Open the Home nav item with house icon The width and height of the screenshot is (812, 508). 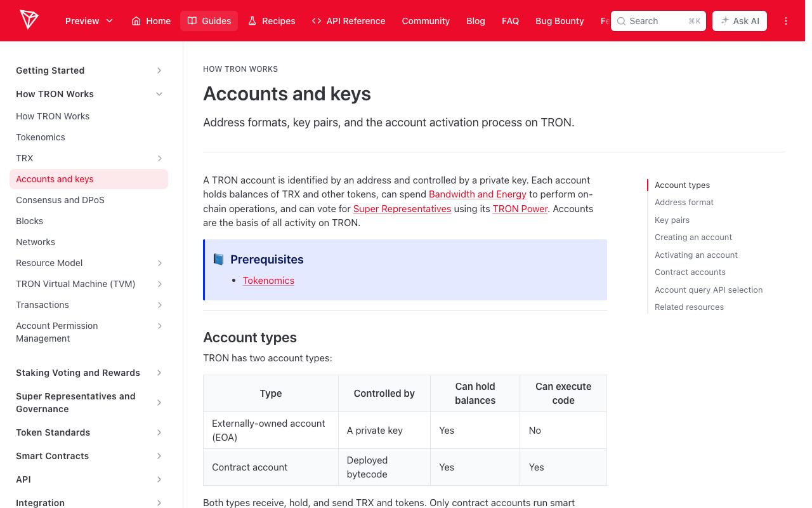[151, 21]
